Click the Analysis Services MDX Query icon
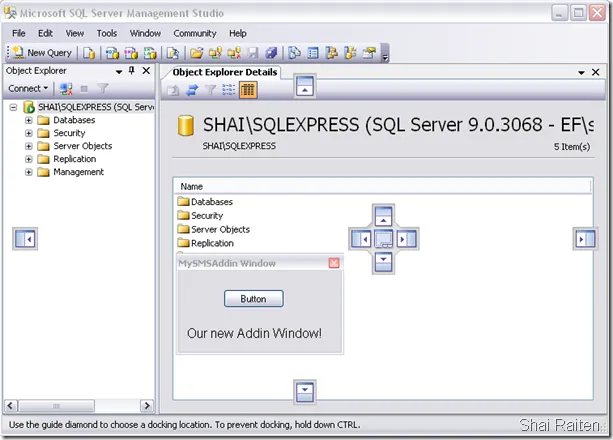Screen dimensions: 613x440 112,53
